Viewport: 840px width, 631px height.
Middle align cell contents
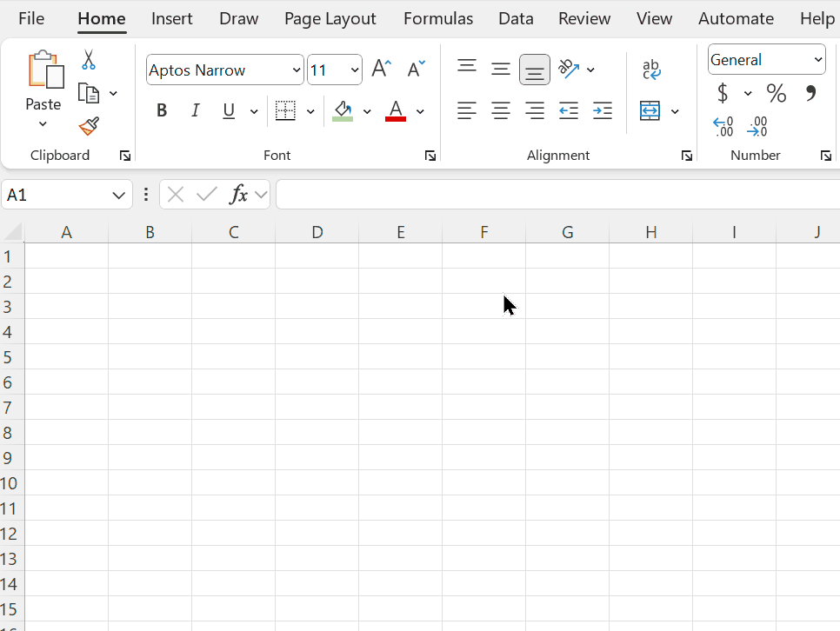(x=500, y=70)
